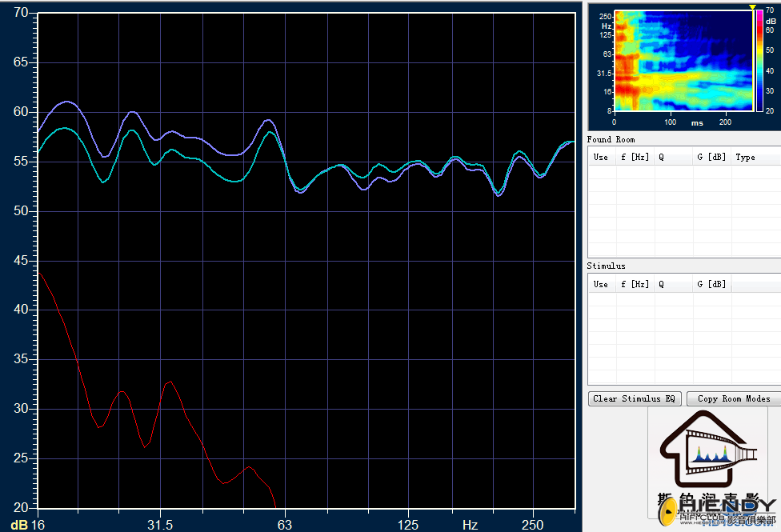Click the 'Stimulus' section label
781x532 pixels.
[606, 266]
